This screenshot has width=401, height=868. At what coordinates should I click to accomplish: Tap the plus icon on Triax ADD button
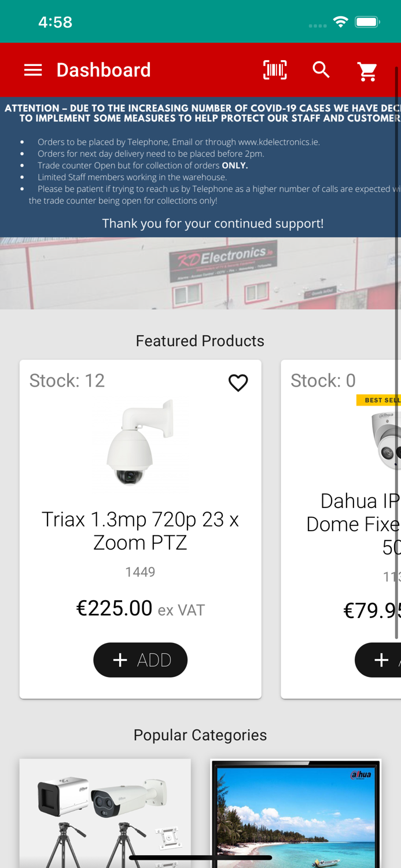(x=120, y=659)
